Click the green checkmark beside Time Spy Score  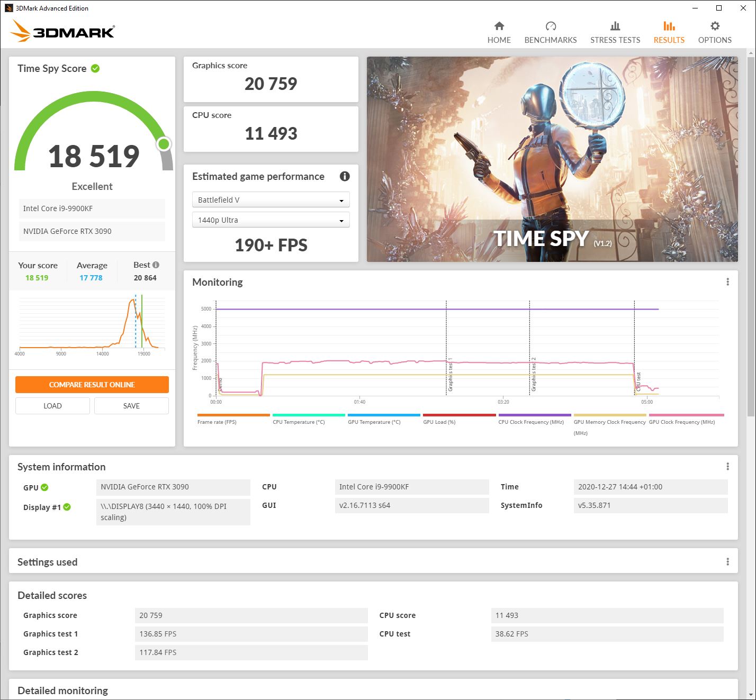(95, 68)
